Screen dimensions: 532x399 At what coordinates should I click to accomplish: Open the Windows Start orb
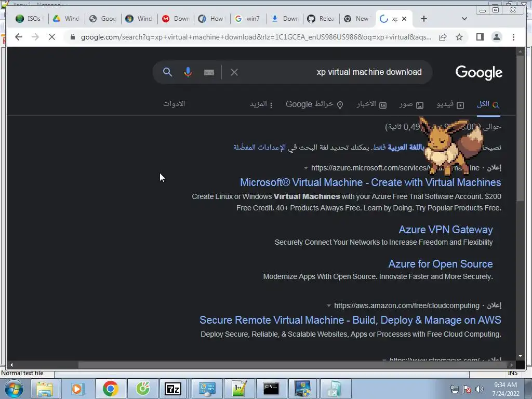tap(14, 389)
